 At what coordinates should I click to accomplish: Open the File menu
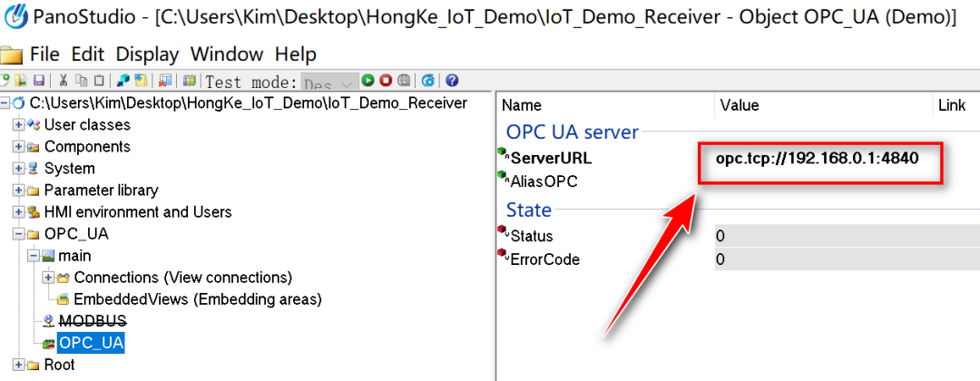click(44, 54)
